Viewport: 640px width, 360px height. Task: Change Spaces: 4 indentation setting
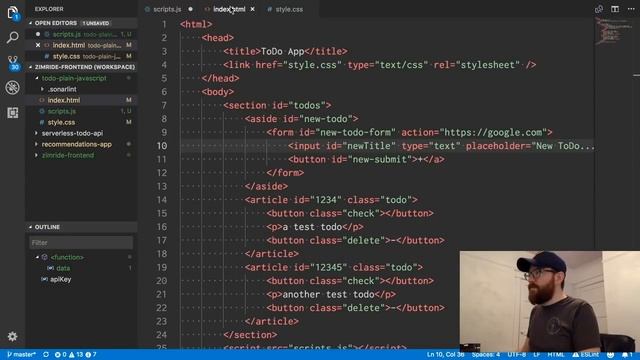[x=486, y=354]
